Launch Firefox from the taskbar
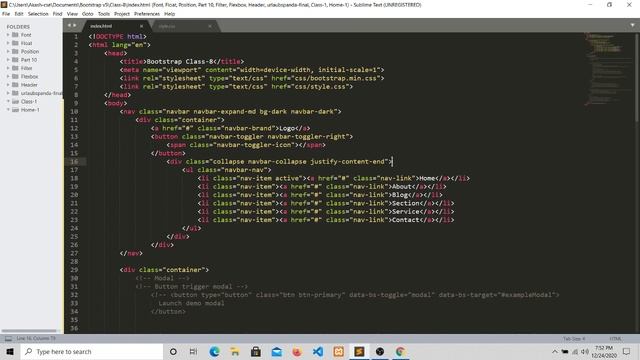The width and height of the screenshot is (640, 360). [x=297, y=351]
